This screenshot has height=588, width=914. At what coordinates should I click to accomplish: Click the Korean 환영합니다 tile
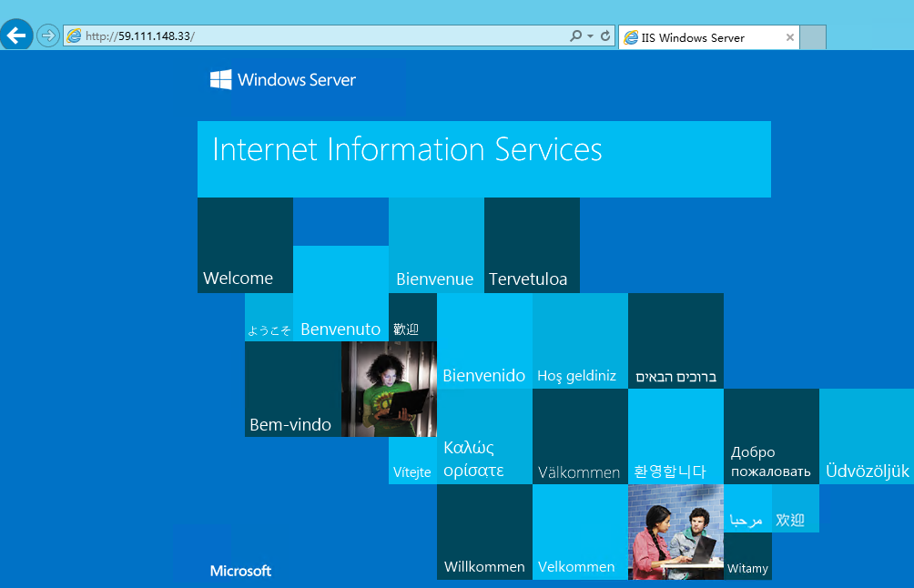(675, 437)
